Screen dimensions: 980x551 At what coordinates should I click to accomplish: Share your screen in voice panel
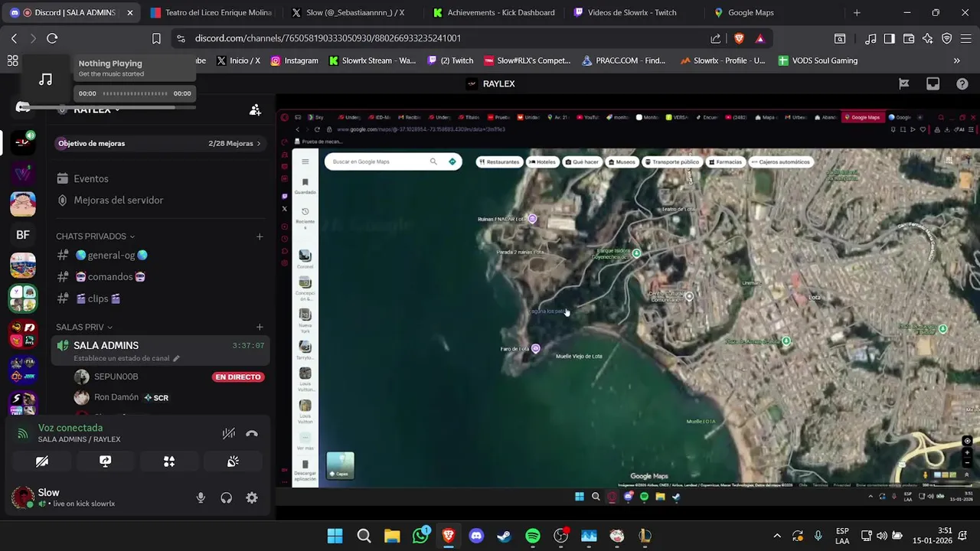point(106,461)
